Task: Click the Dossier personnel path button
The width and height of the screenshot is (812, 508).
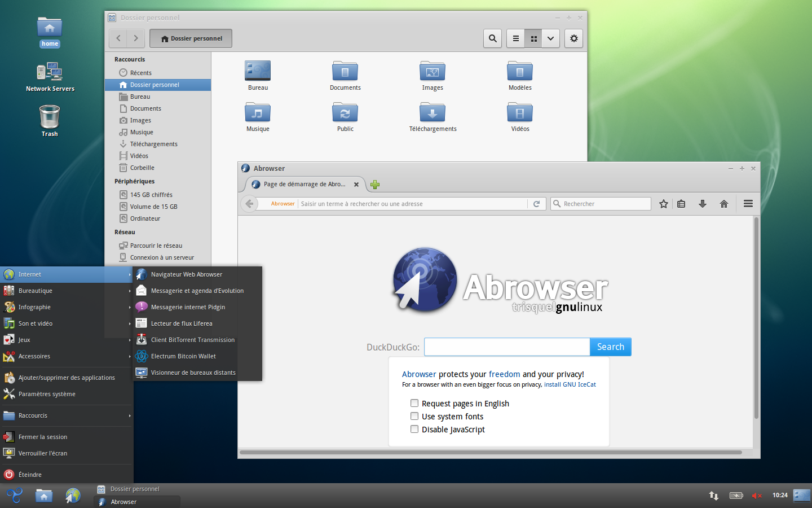Action: tap(191, 38)
